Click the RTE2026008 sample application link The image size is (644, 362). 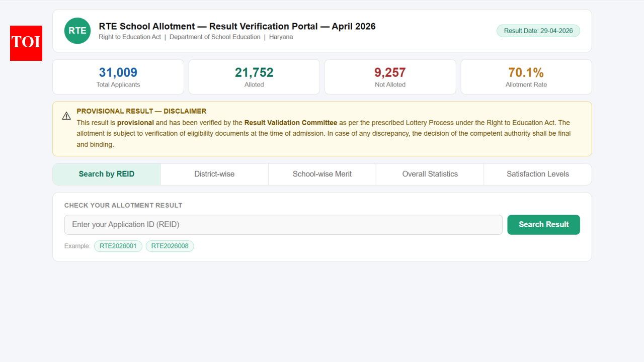point(170,246)
